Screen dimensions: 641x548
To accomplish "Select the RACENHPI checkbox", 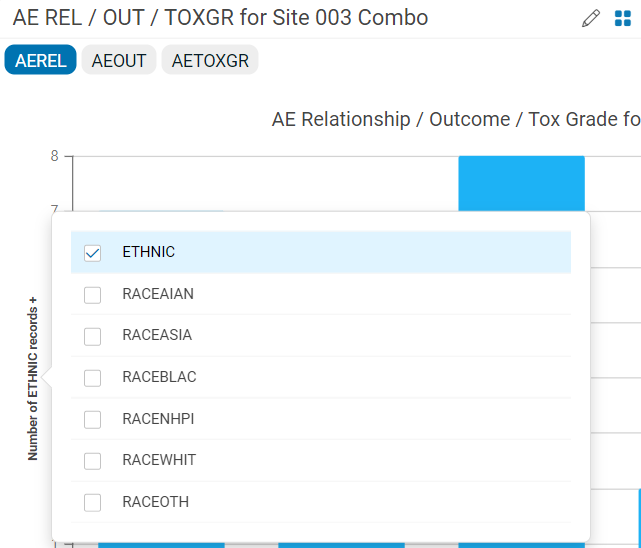I will click(x=92, y=420).
